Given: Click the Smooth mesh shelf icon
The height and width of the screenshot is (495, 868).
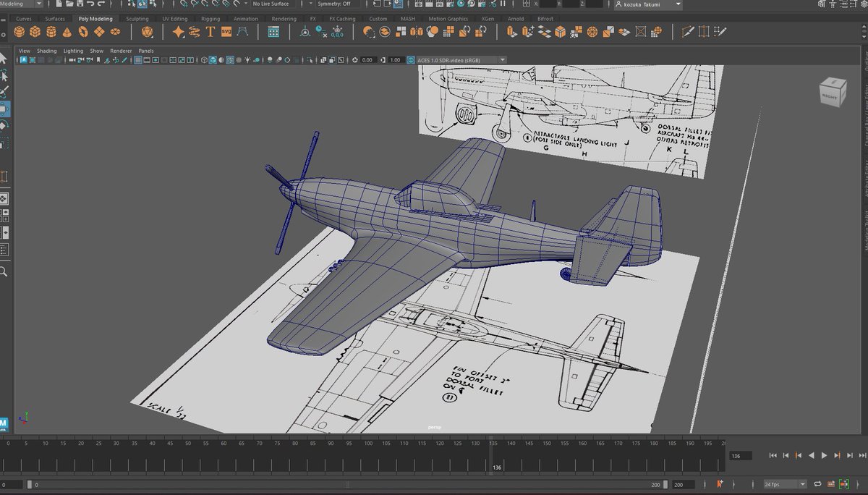Looking at the screenshot, I should click(433, 32).
